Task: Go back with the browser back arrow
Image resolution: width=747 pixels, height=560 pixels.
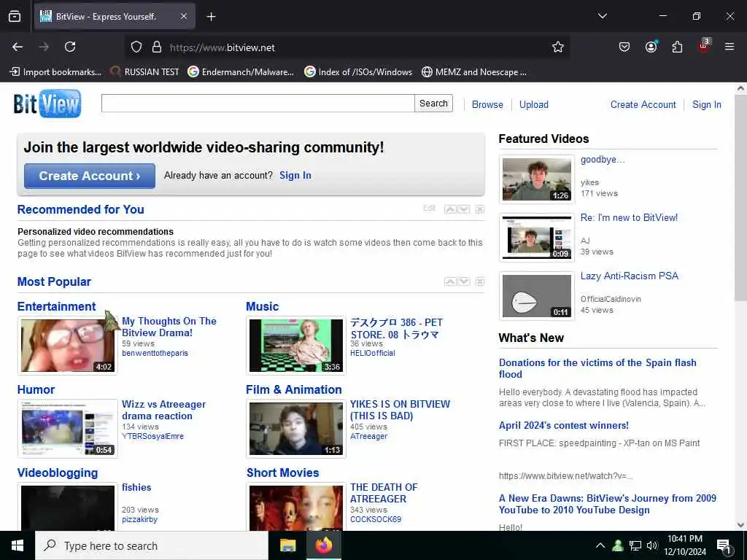Action: click(18, 47)
